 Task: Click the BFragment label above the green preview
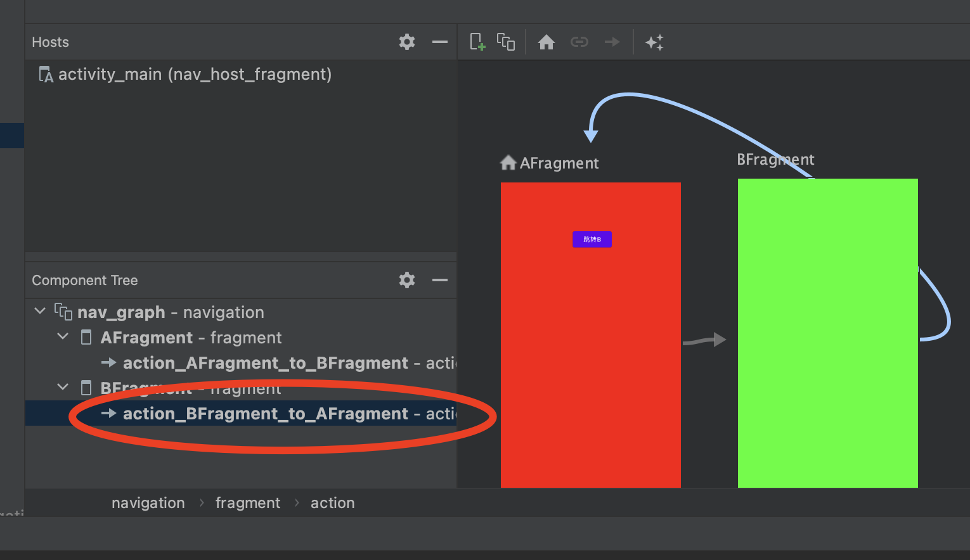coord(775,160)
